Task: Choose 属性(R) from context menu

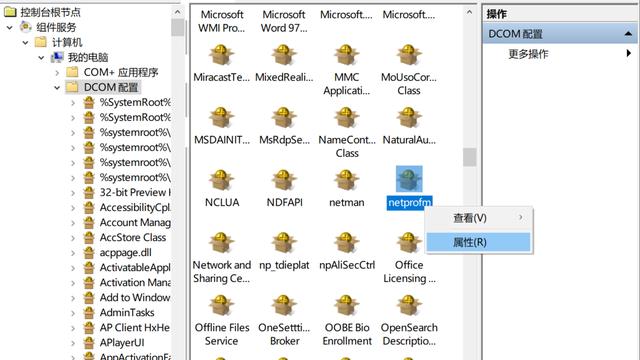Action: 479,242
